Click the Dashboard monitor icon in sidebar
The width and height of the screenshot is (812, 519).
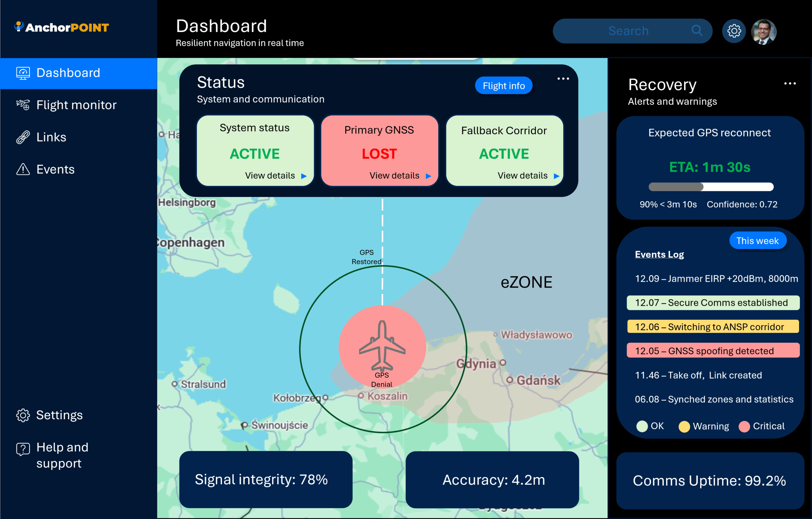pyautogui.click(x=23, y=73)
